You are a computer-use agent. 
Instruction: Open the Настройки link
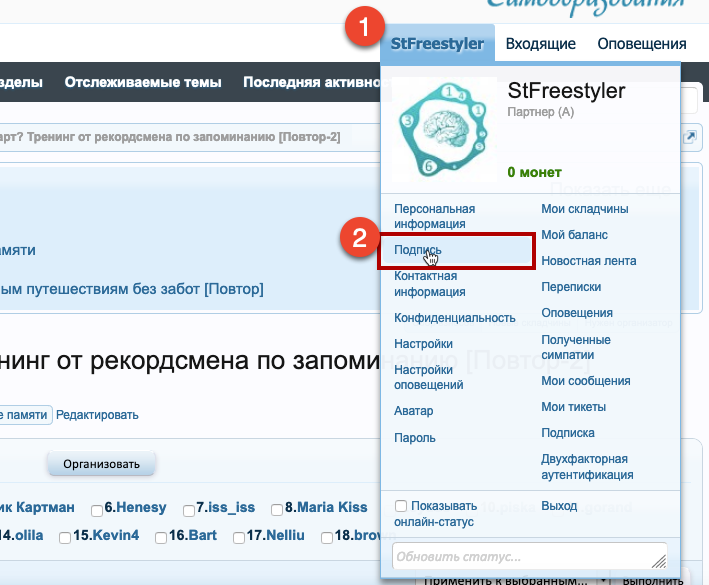(x=423, y=344)
